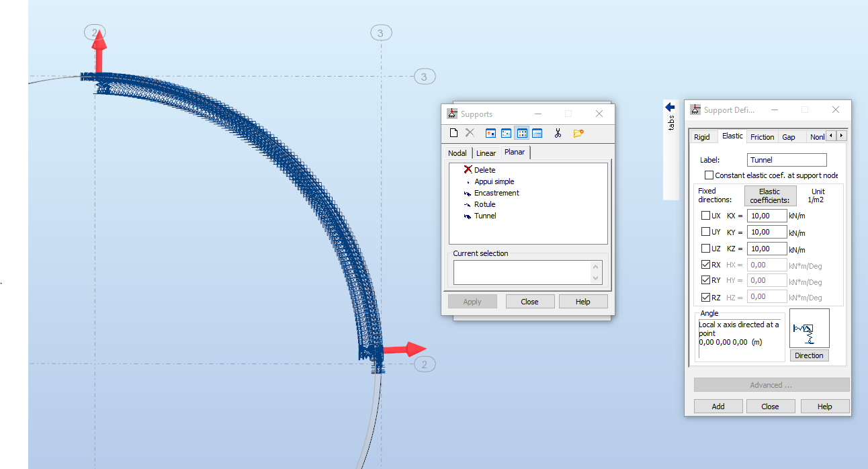Click the red vertical arrow at axis 2
This screenshot has height=469, width=868.
pyautogui.click(x=99, y=52)
